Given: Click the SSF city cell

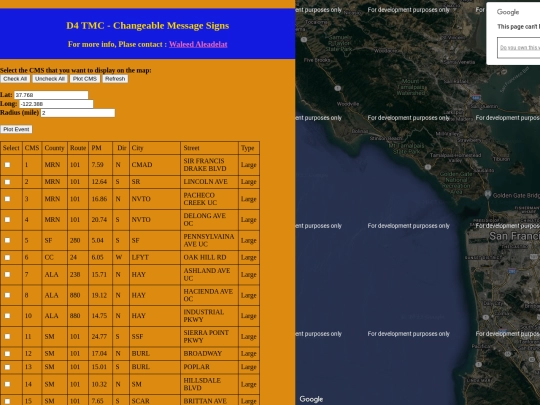Looking at the screenshot, I should (155, 336).
